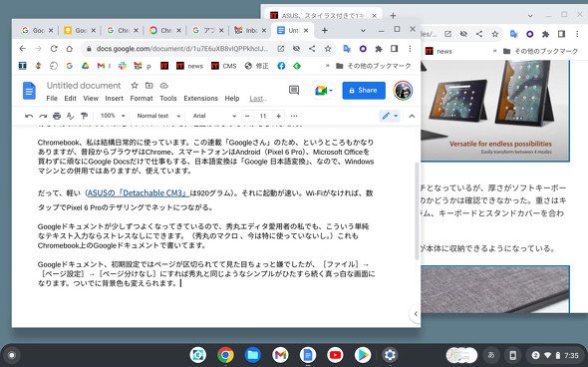
Task: Open the Extensions menu
Action: point(200,99)
